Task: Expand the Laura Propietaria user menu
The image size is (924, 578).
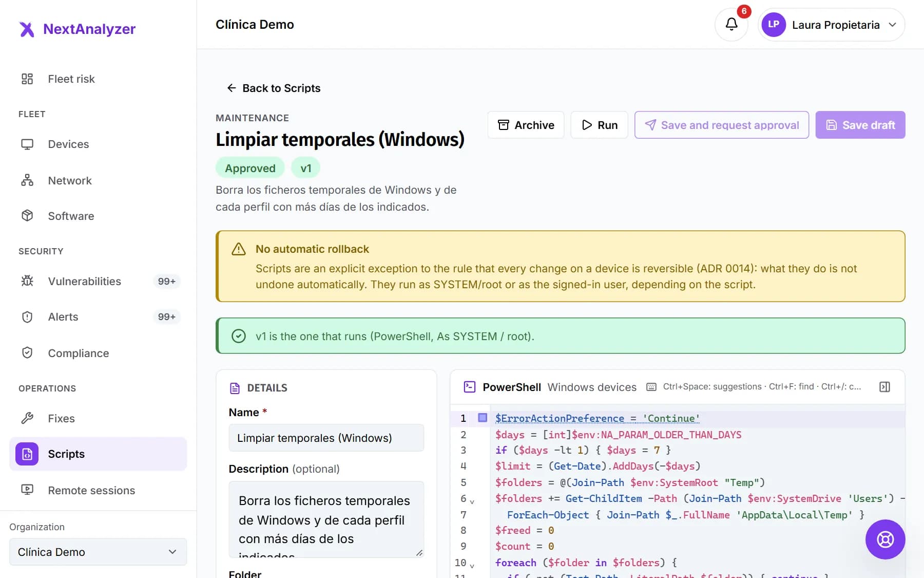Action: click(831, 25)
